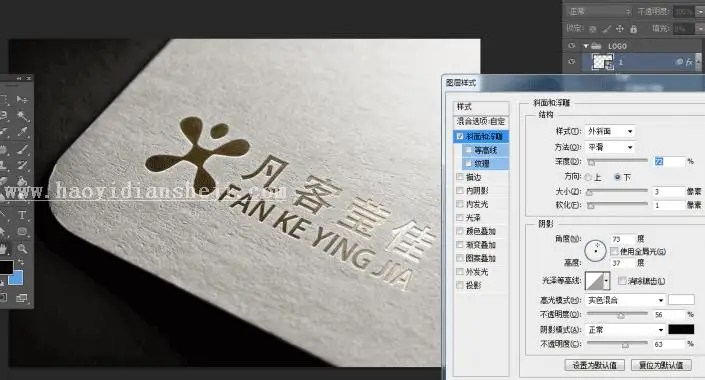Screen dimensions: 705x380
Task: Select the Eyedropper tool
Action: (x=22, y=132)
